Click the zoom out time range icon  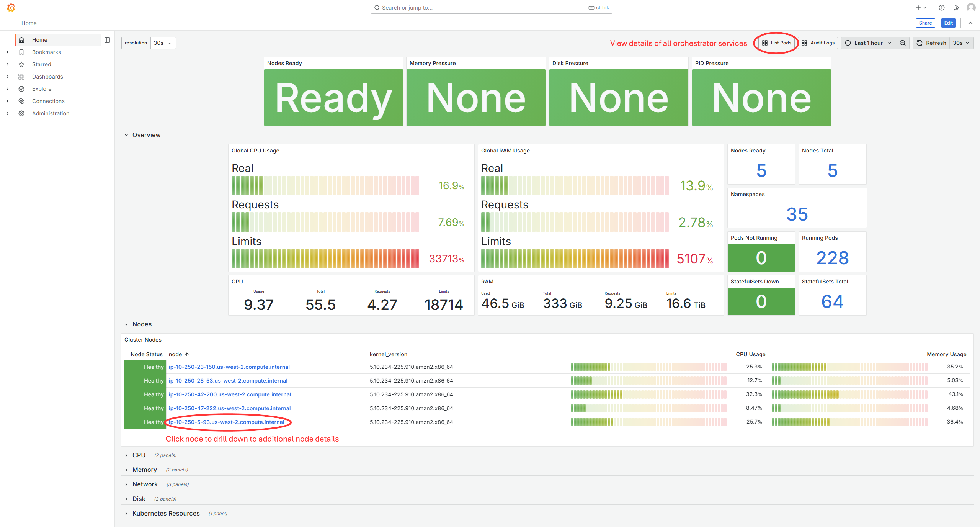tap(903, 43)
